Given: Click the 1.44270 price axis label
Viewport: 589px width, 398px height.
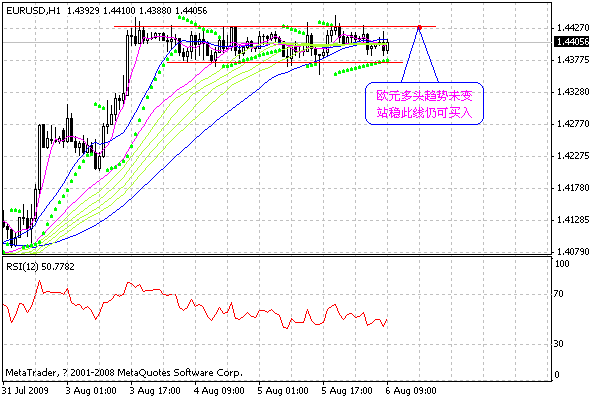Looking at the screenshot, I should point(572,28).
